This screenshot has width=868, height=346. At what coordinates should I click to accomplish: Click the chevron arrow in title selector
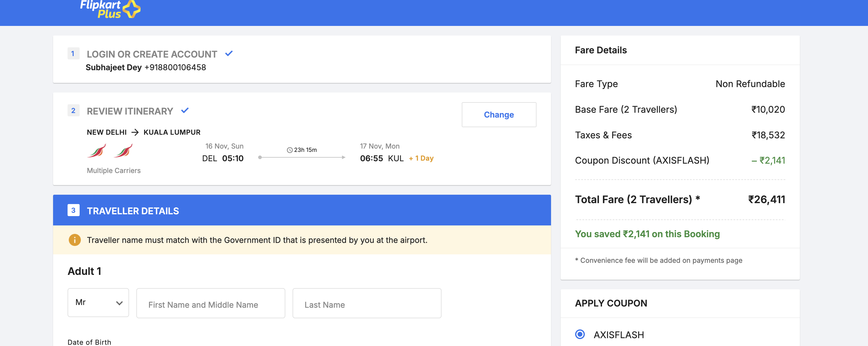pyautogui.click(x=119, y=303)
